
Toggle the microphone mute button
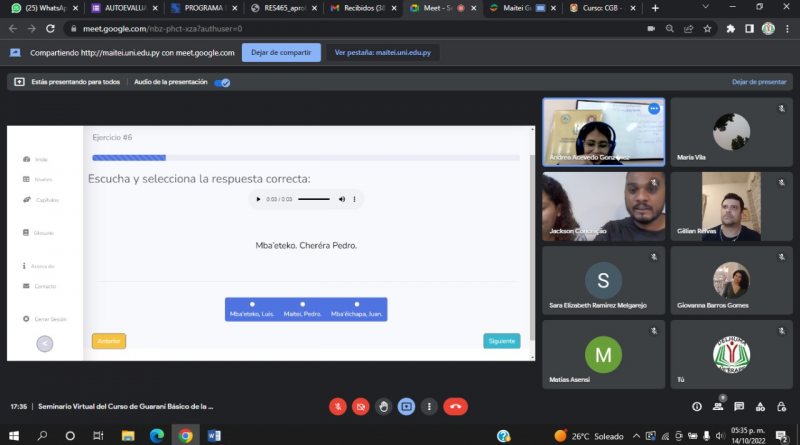pyautogui.click(x=337, y=406)
